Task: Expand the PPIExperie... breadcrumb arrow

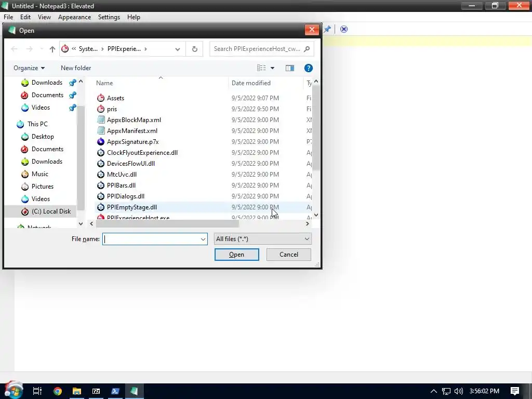Action: pos(145,49)
